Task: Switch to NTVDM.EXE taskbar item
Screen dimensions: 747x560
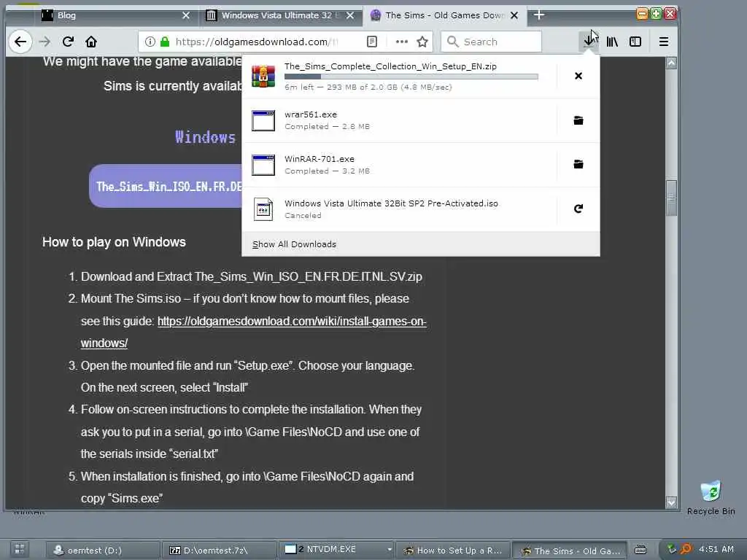Action: [332, 550]
